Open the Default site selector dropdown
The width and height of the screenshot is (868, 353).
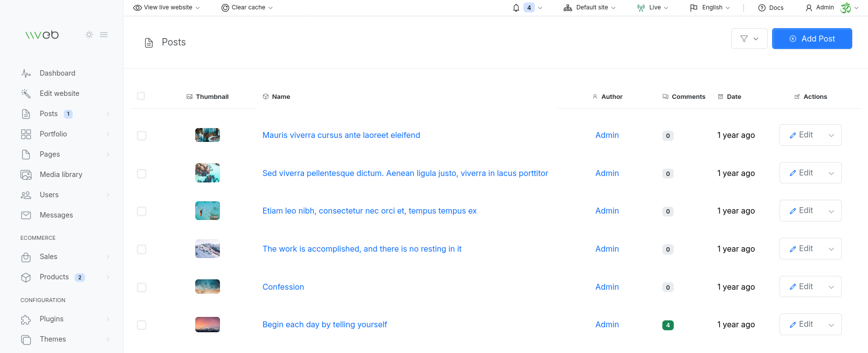(590, 7)
